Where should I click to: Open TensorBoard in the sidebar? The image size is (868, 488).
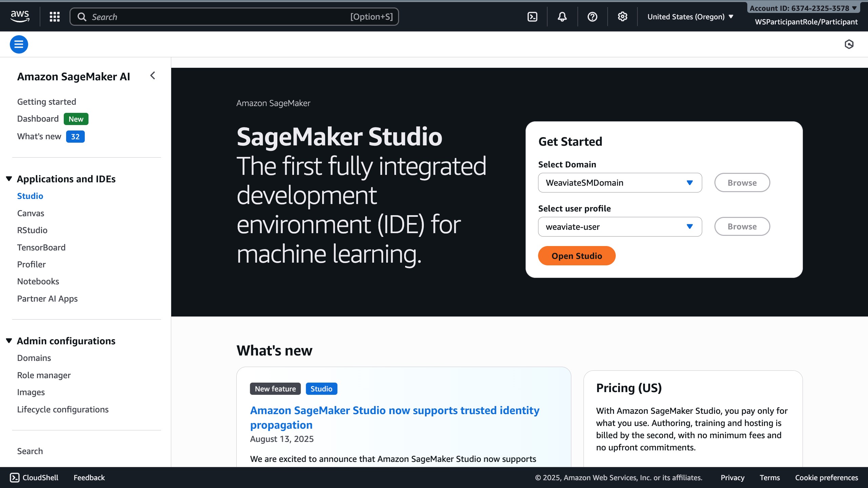41,247
